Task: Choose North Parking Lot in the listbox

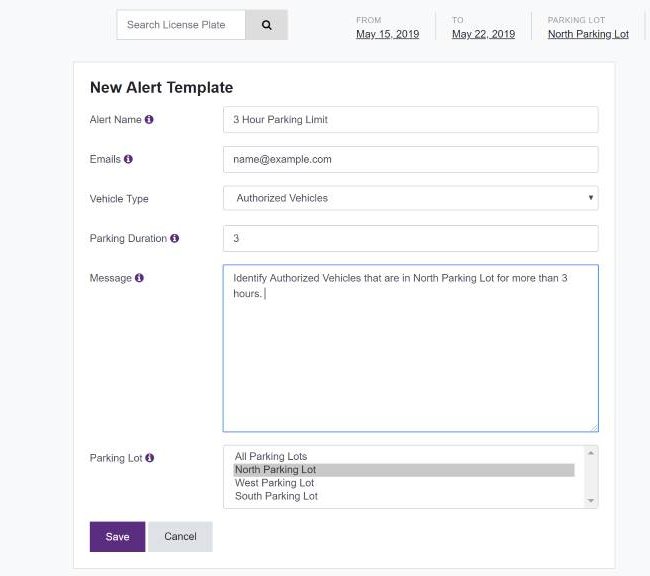Action: click(404, 469)
